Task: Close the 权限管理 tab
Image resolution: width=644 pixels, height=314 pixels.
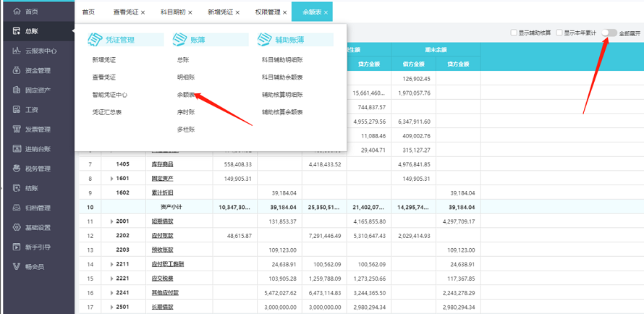Action: pyautogui.click(x=284, y=13)
